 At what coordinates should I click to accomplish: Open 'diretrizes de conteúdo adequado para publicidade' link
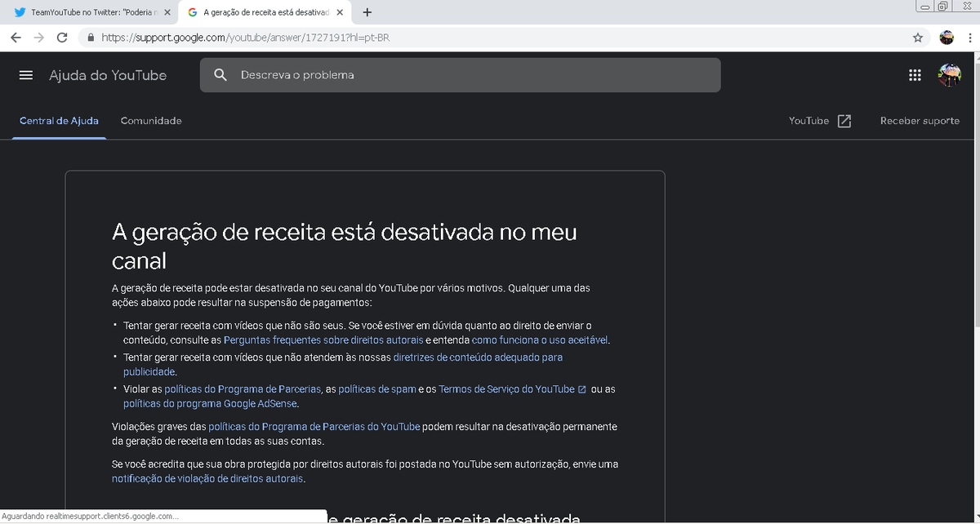coord(343,364)
